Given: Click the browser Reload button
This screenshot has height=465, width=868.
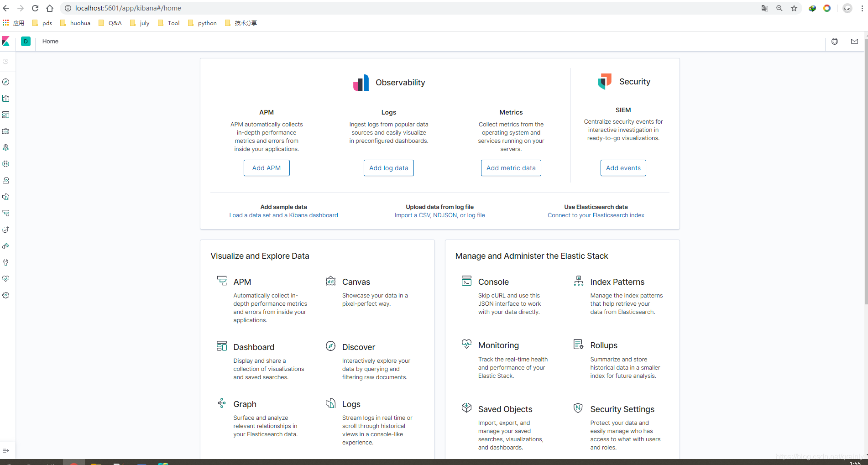Looking at the screenshot, I should (x=35, y=8).
